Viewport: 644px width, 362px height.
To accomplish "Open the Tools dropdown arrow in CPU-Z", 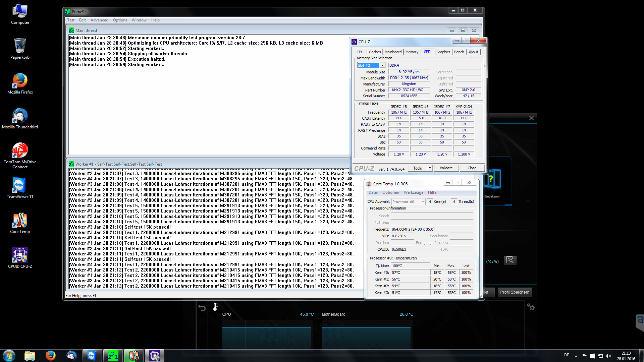I will click(x=430, y=168).
